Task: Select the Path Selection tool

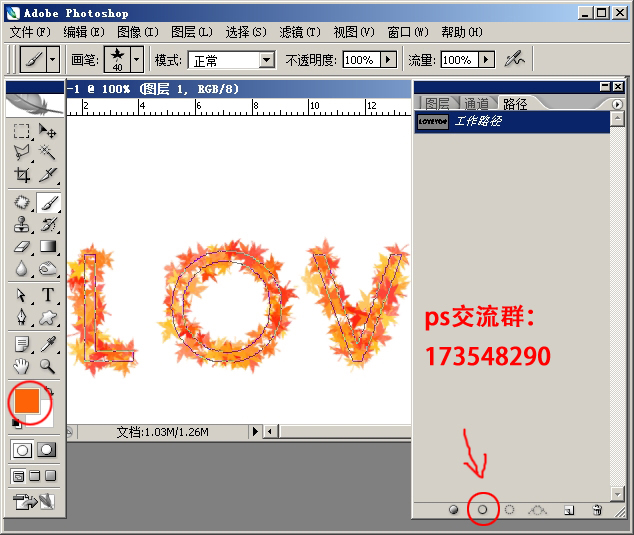Action: point(21,295)
